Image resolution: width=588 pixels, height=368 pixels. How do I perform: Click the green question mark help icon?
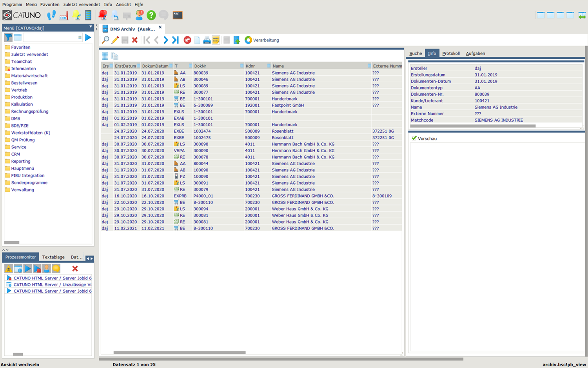(151, 15)
